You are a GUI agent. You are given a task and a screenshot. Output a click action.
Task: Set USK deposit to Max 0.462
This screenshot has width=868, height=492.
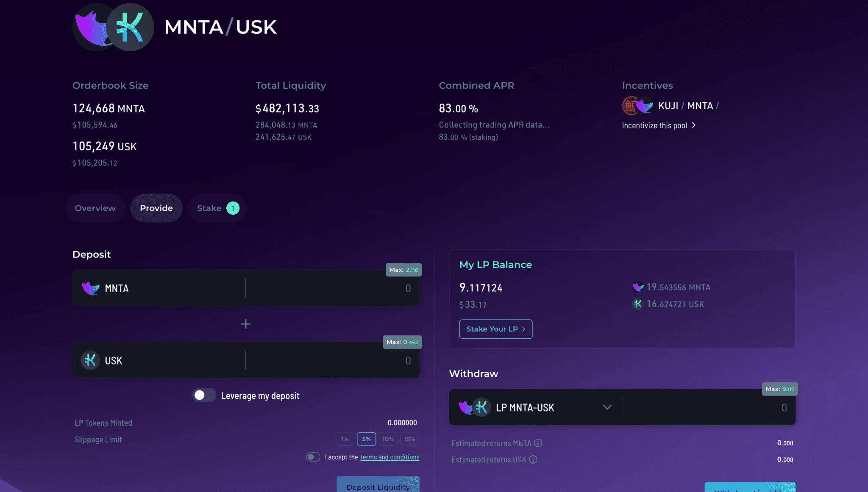pyautogui.click(x=402, y=342)
